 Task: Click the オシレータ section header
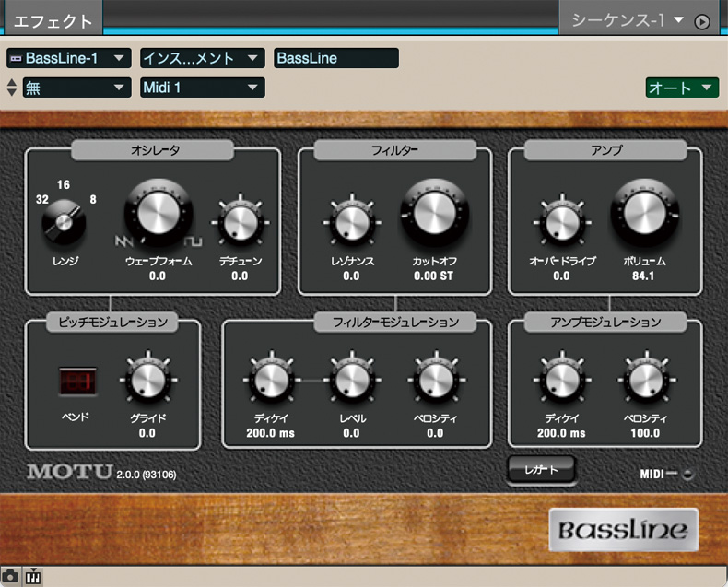coord(153,150)
